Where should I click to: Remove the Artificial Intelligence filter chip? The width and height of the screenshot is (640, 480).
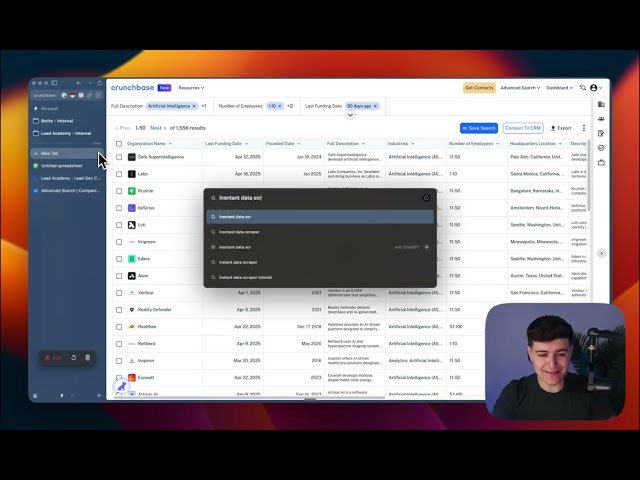tap(194, 106)
